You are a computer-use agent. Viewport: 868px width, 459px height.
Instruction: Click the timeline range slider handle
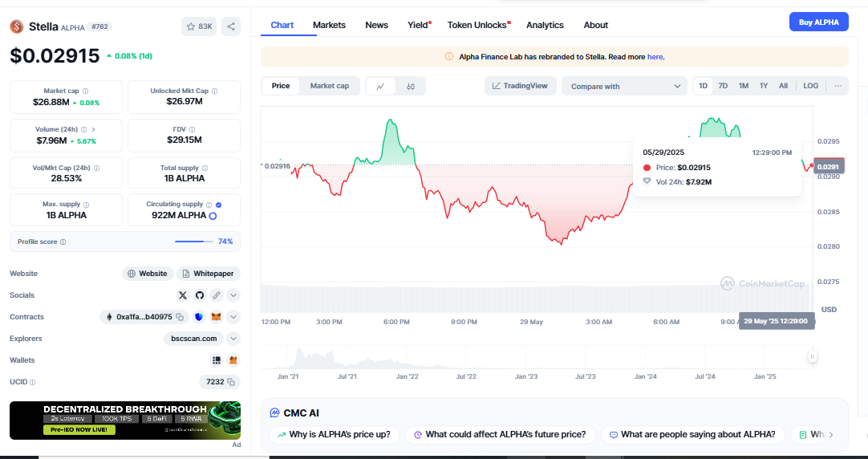point(812,356)
